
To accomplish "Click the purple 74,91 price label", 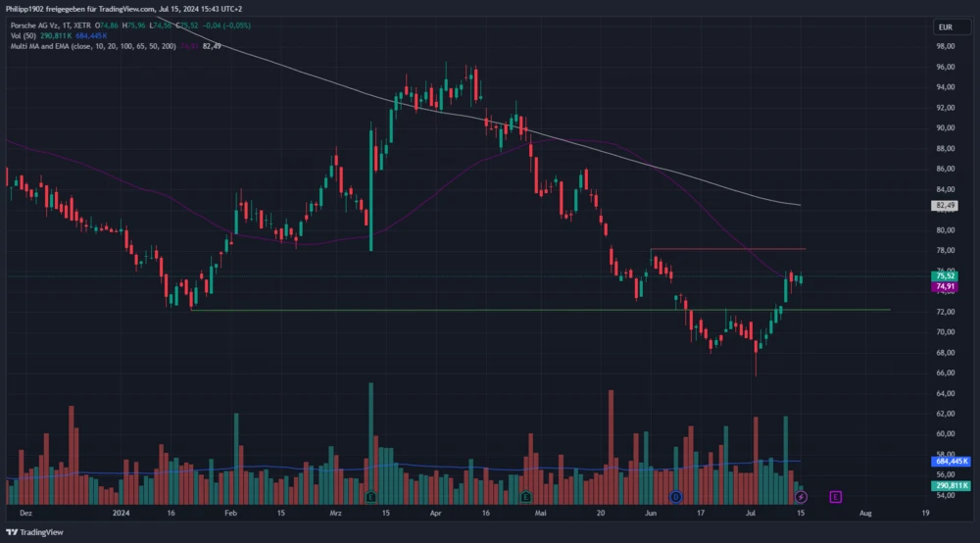I will tap(946, 286).
